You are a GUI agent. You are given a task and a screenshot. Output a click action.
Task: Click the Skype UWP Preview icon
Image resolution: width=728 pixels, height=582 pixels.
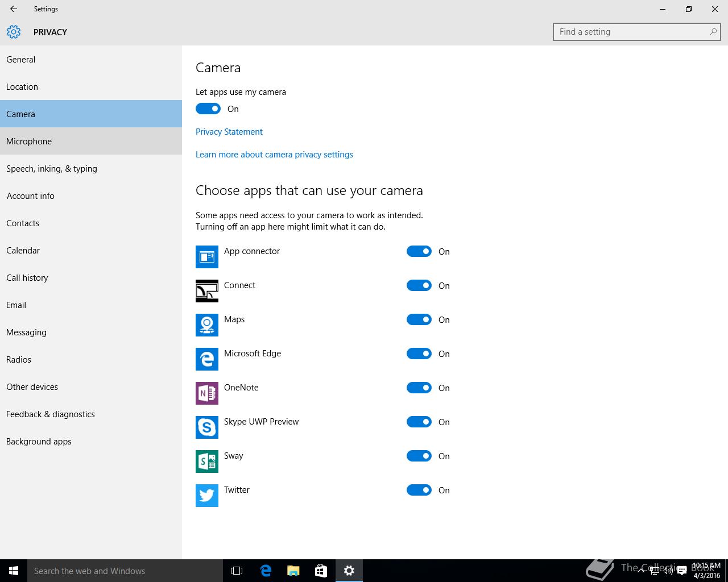click(x=207, y=427)
